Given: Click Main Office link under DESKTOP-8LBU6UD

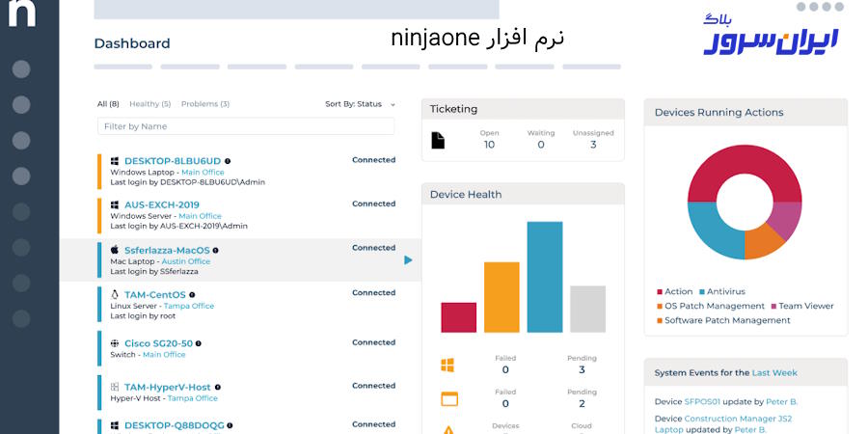Looking at the screenshot, I should (x=203, y=173).
